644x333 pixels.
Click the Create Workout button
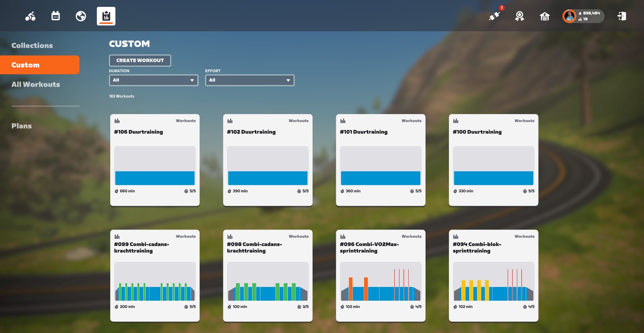[140, 60]
